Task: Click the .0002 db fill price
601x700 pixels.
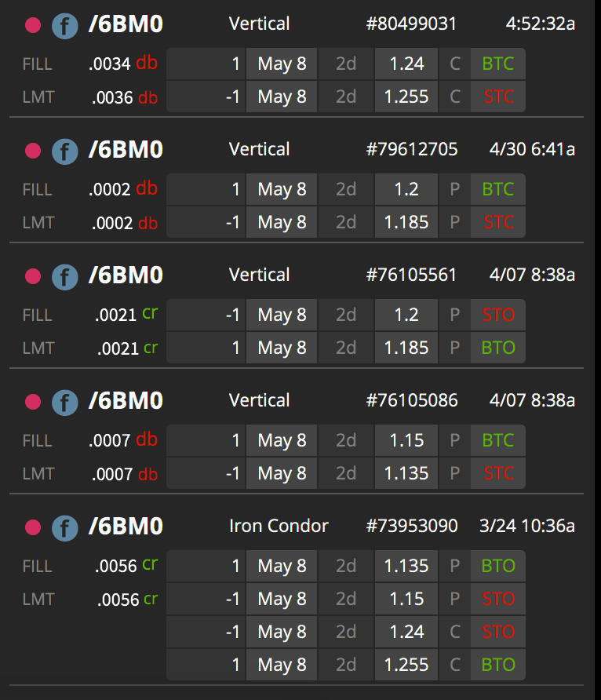Action: [x=122, y=189]
